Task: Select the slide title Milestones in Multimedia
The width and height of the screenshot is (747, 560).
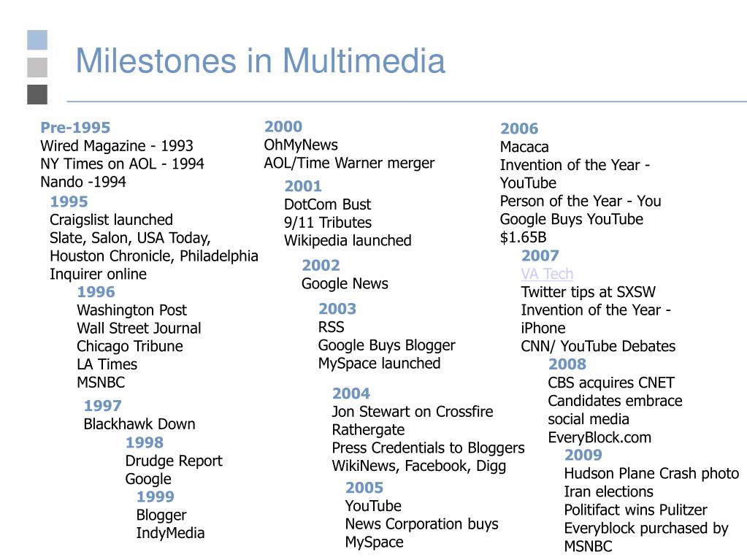Action: click(260, 61)
